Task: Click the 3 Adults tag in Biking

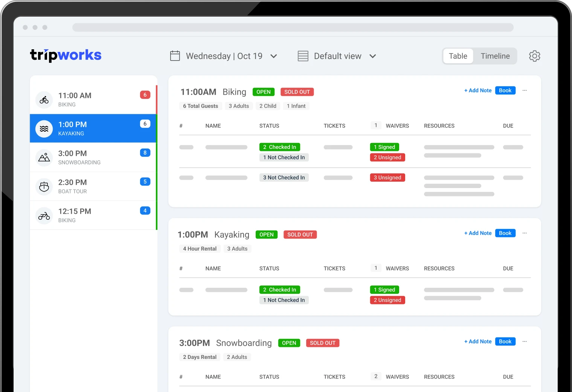Action: 239,106
